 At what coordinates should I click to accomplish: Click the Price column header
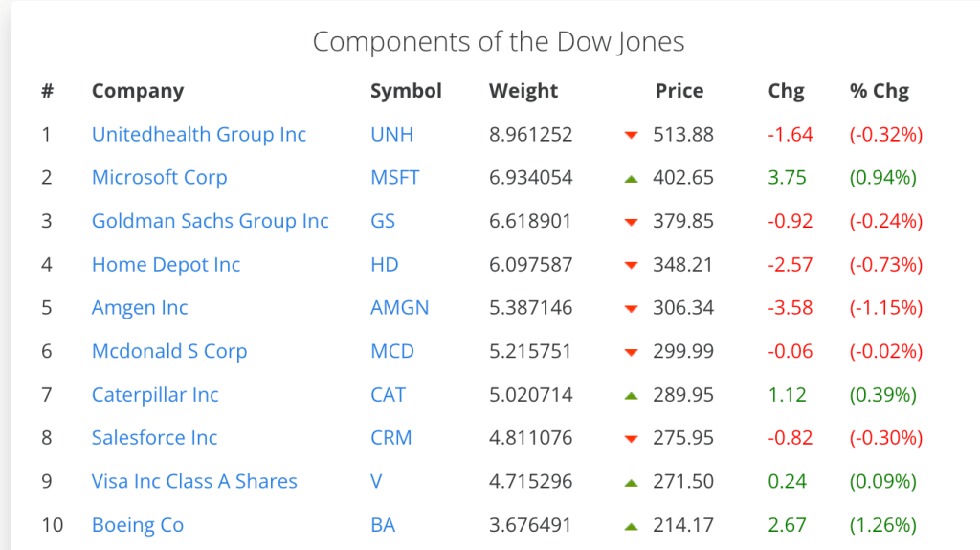[679, 91]
